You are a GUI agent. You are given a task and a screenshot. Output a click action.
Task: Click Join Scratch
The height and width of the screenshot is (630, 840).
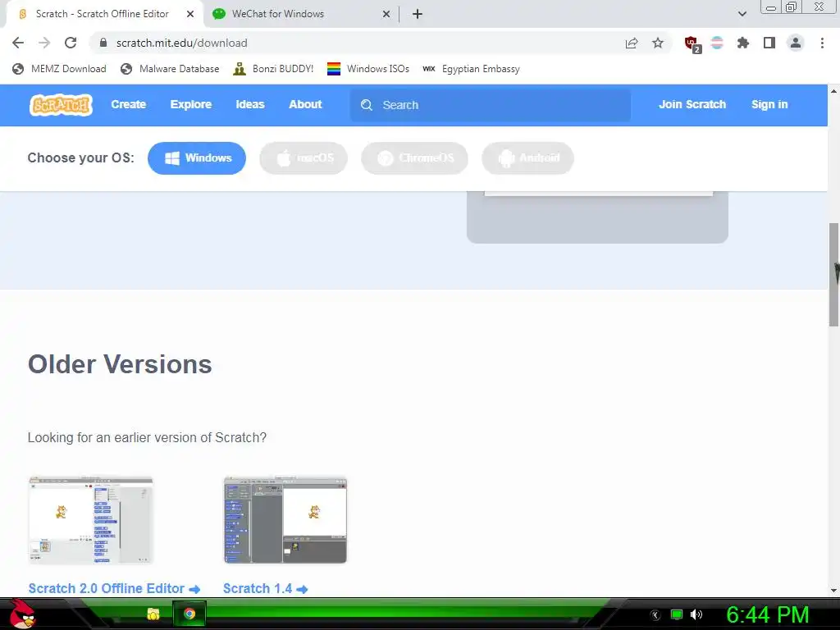point(692,104)
